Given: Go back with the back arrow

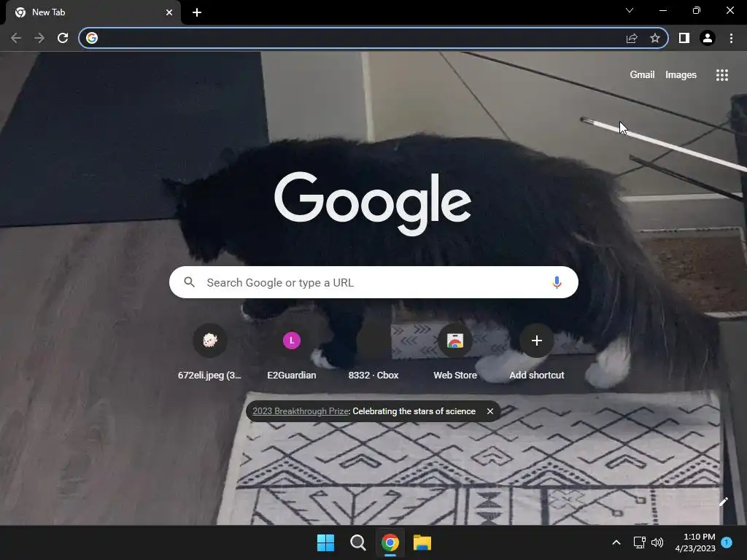Looking at the screenshot, I should 16,38.
